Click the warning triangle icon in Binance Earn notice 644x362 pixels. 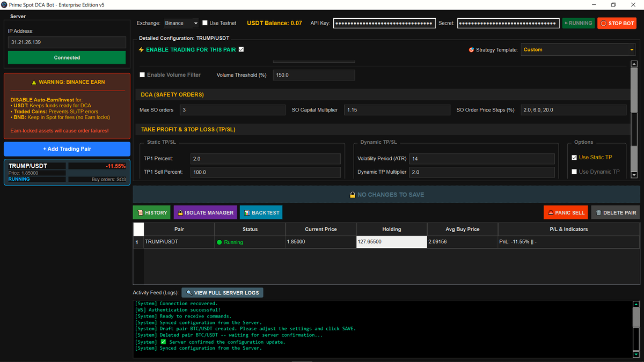coord(34,83)
